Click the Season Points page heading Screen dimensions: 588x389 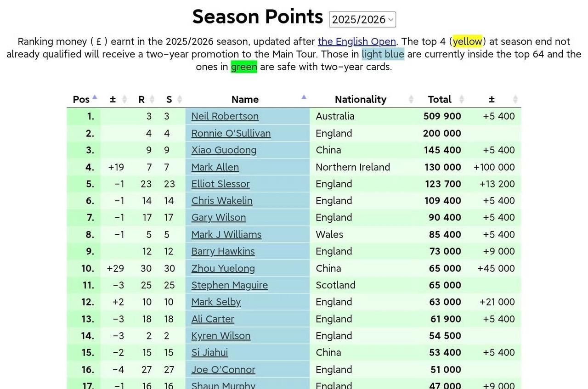coord(257,17)
